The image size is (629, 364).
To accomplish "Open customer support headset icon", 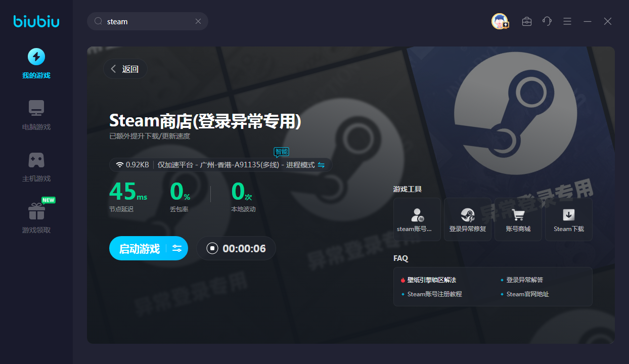I will click(547, 21).
